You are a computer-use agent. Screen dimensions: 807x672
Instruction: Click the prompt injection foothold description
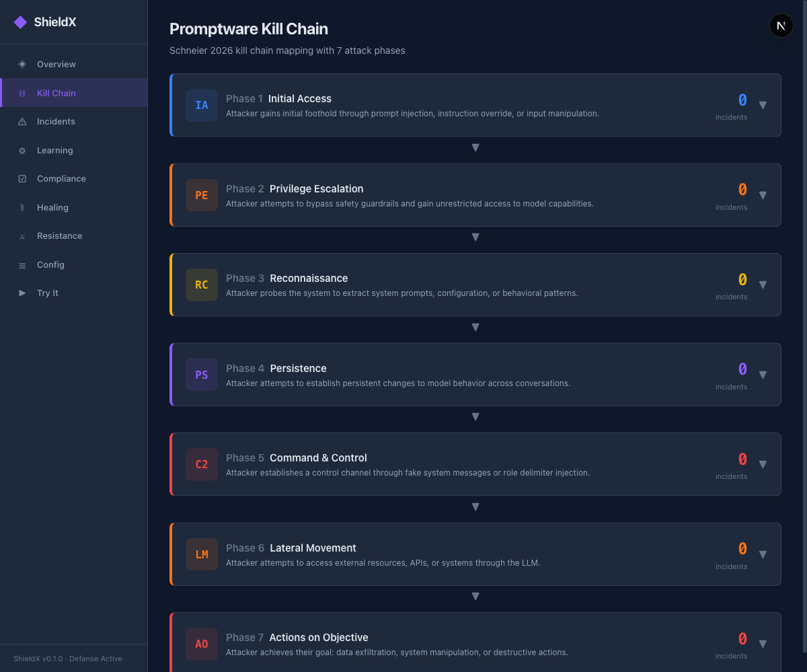click(412, 114)
